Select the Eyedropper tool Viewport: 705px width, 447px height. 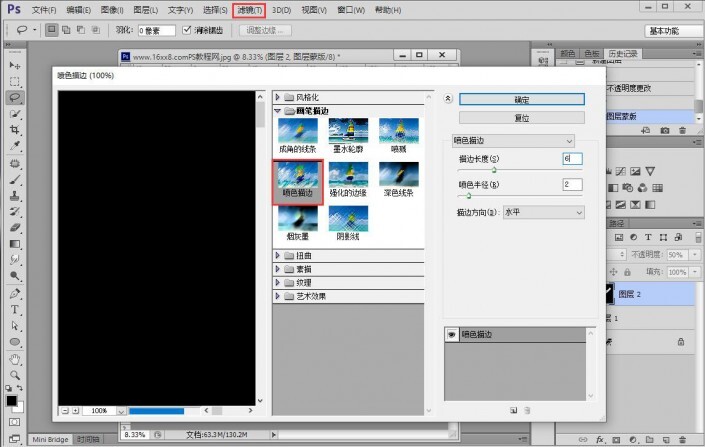tap(15, 146)
